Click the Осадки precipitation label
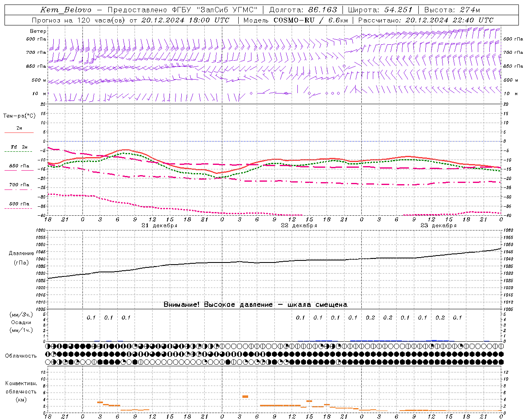 point(21,322)
